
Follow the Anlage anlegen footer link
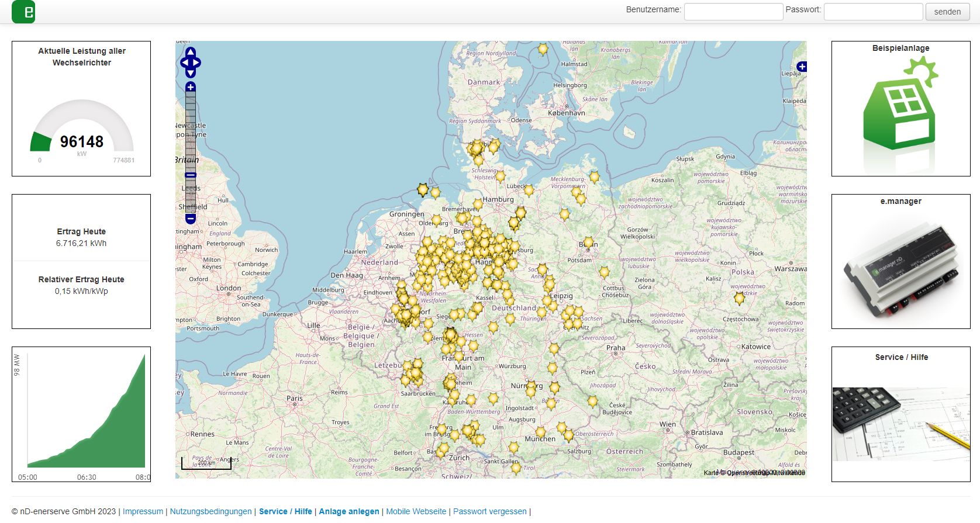click(348, 511)
